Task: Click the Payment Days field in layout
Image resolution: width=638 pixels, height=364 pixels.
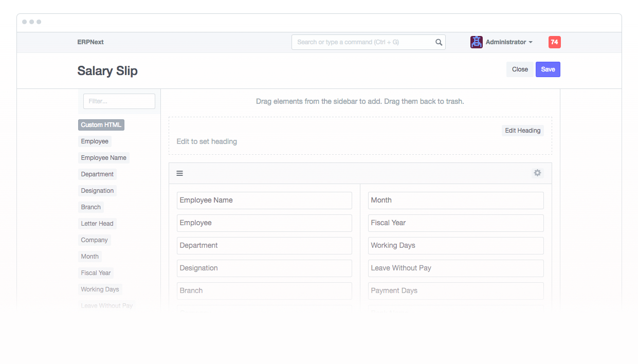Action: tap(456, 291)
